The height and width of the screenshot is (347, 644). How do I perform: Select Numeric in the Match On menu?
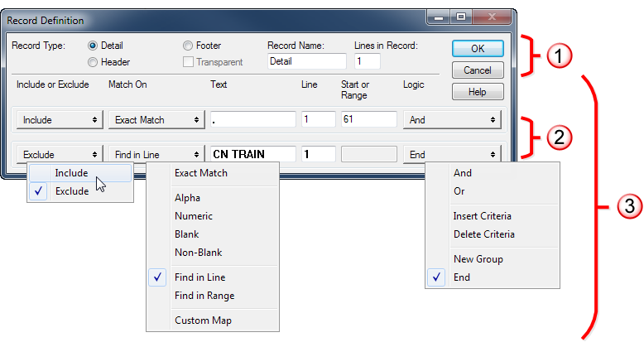pyautogui.click(x=193, y=216)
